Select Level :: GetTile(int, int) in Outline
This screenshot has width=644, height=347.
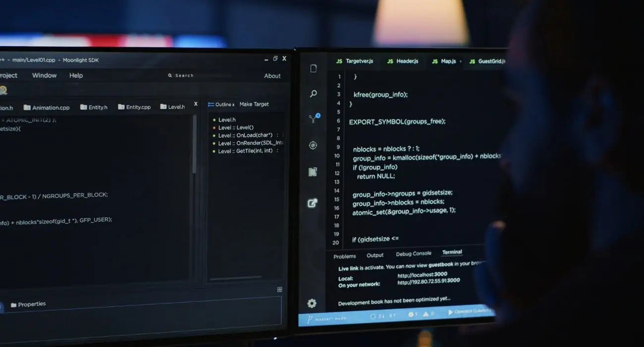245,151
